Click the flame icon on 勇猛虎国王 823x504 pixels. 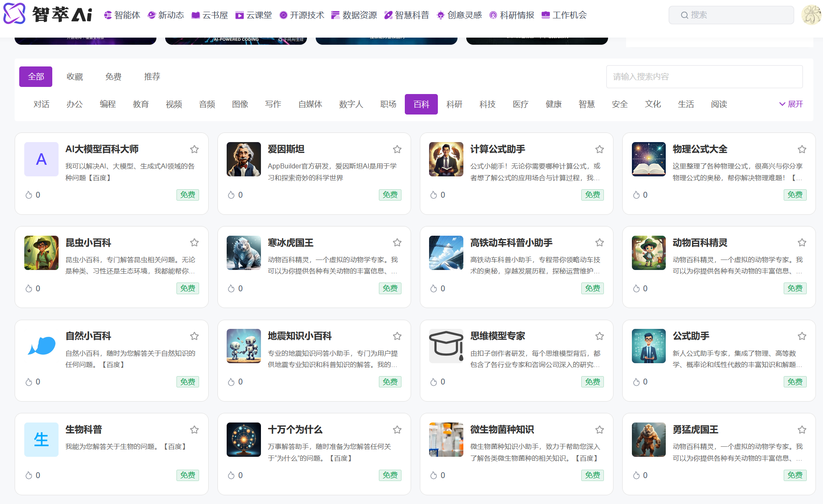tap(636, 475)
